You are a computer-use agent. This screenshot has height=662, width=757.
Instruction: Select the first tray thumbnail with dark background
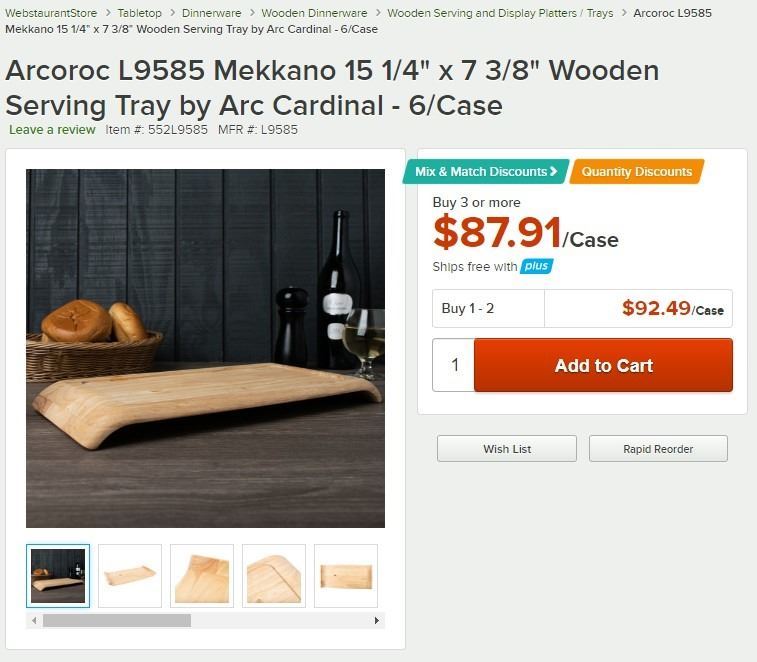(x=58, y=576)
